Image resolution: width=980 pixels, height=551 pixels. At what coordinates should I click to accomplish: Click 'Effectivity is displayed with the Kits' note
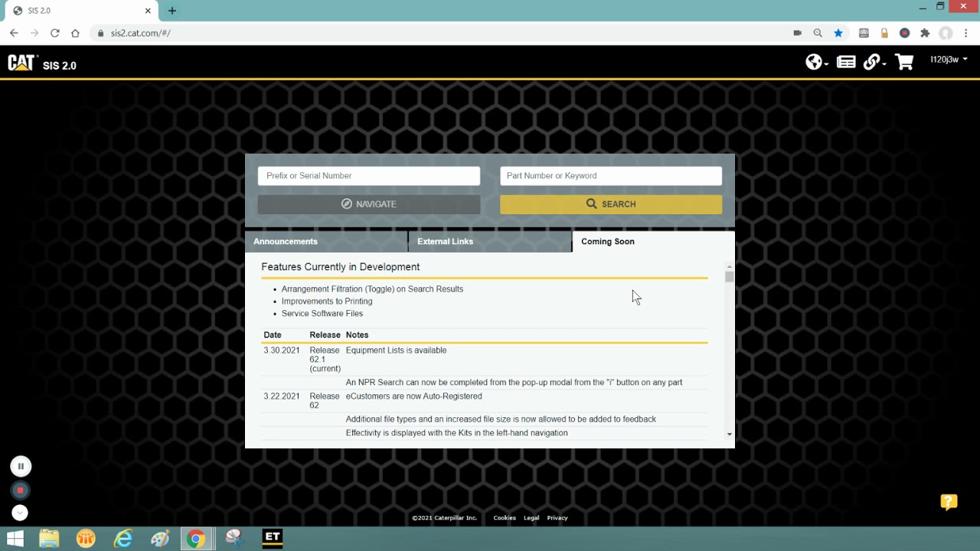point(456,433)
